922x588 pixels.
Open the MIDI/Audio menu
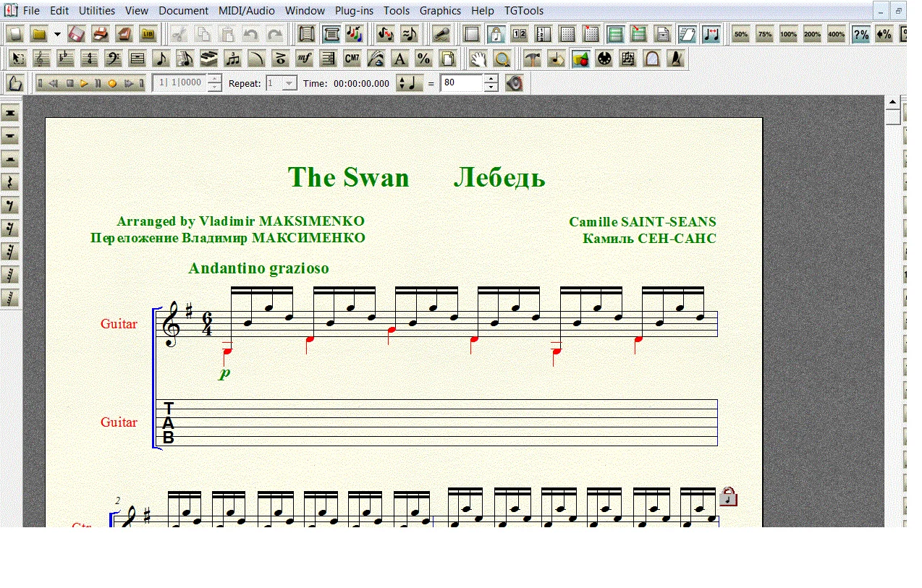[246, 11]
